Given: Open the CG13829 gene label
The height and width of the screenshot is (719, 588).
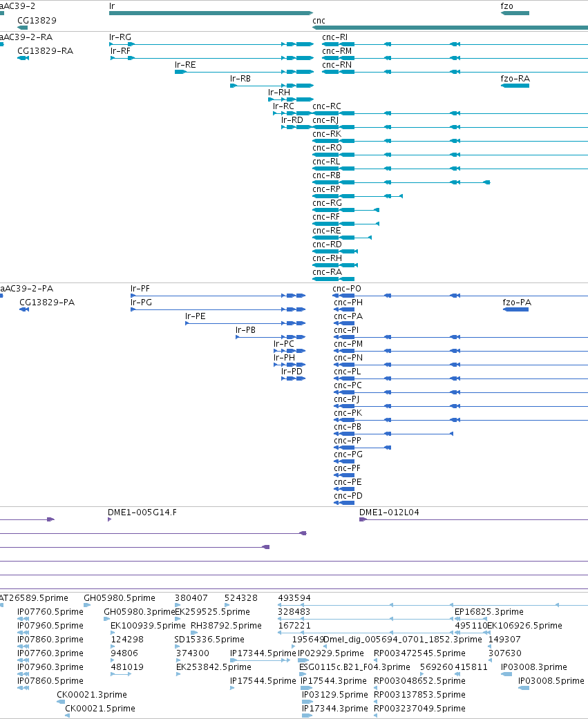Looking at the screenshot, I should point(37,21).
